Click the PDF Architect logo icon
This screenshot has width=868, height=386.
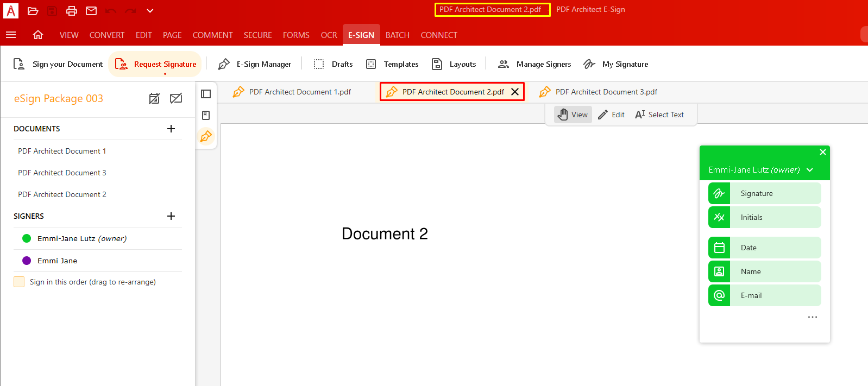coord(11,11)
